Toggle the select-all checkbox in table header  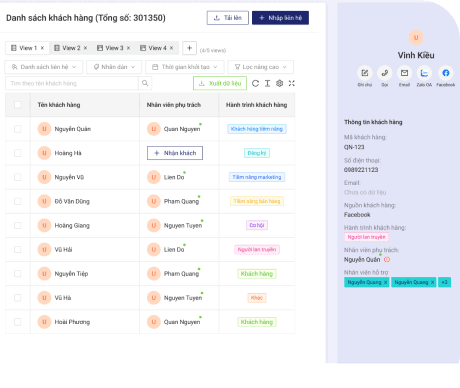coord(18,105)
